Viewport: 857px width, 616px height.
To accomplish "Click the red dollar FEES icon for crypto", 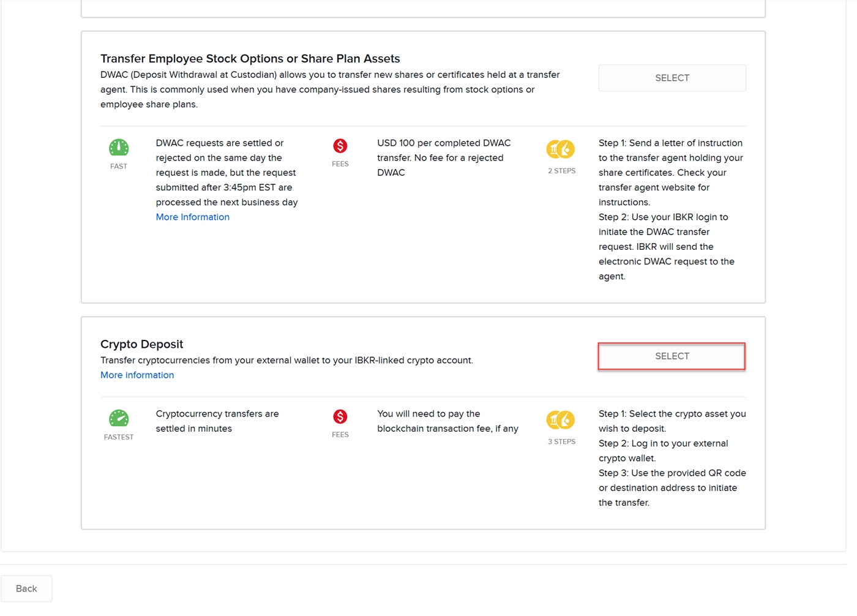I will [x=340, y=417].
